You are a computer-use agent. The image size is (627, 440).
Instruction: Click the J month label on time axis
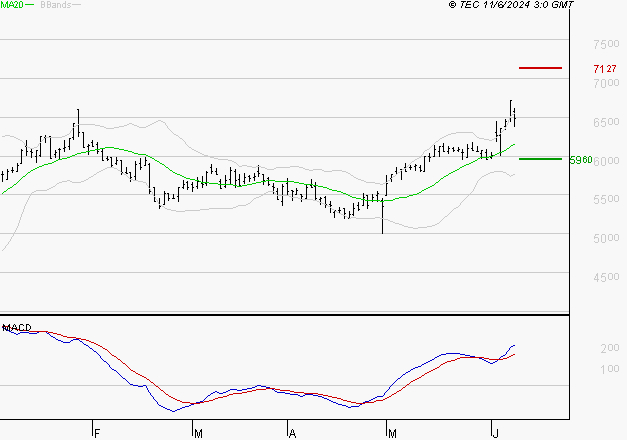tap(495, 434)
